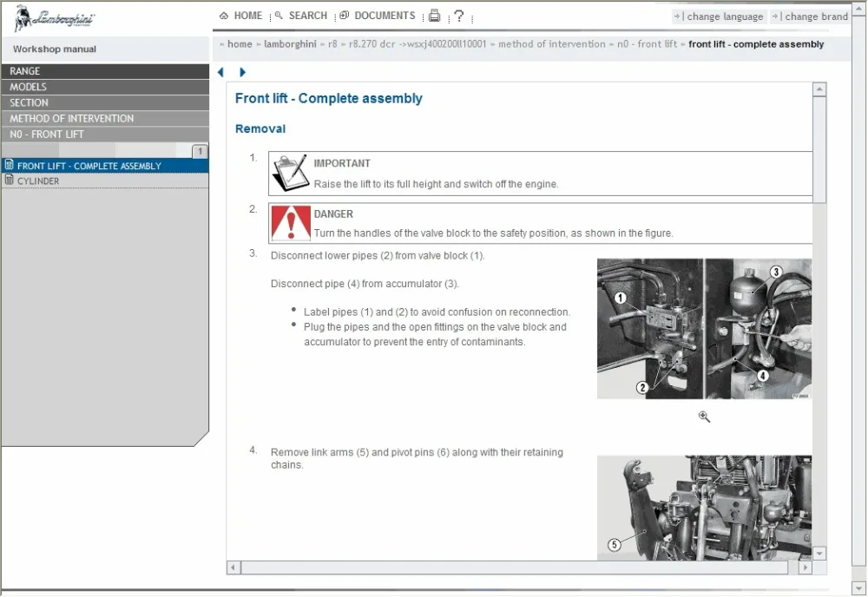Click horizontal scroll right arrow
The image size is (868, 597).
(x=806, y=567)
